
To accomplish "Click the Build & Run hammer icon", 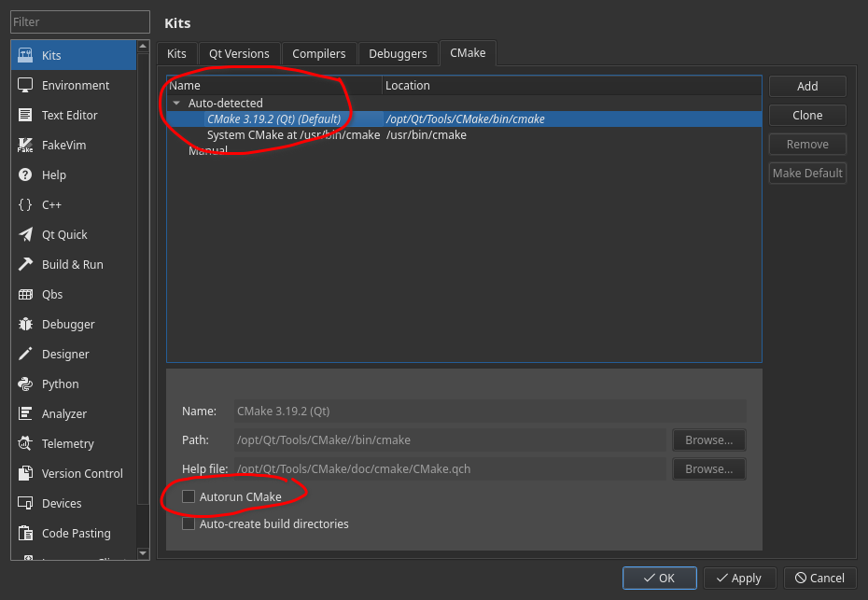I will coord(25,265).
